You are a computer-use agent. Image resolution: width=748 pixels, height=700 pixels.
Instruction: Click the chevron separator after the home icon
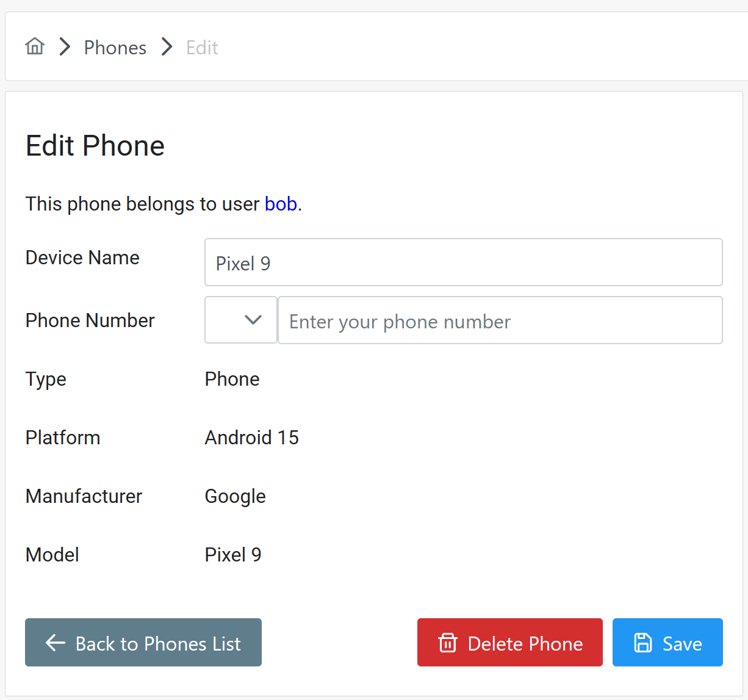[65, 47]
